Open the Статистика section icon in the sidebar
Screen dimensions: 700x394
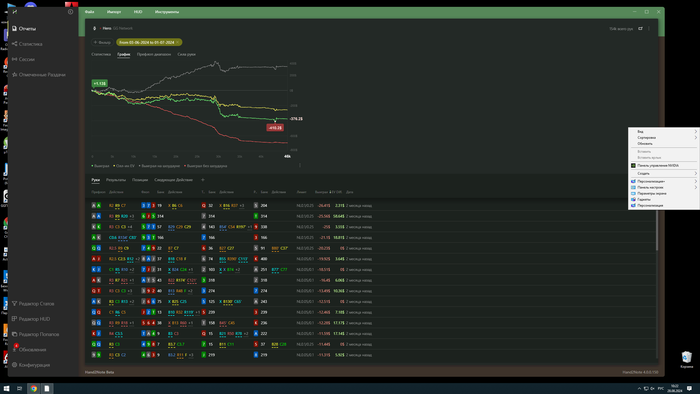click(x=15, y=44)
